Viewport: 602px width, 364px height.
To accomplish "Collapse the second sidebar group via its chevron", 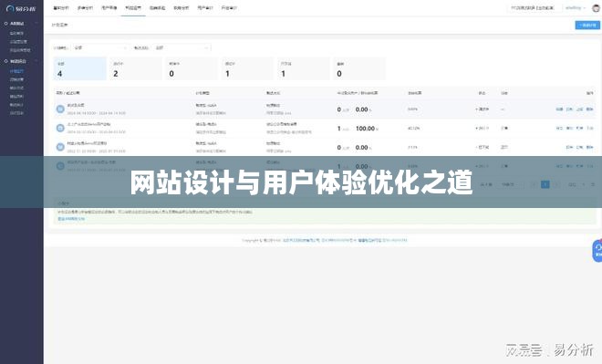I will click(36, 61).
